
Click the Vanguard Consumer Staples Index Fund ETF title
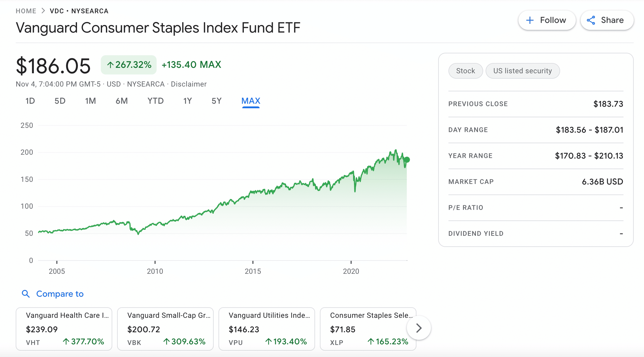[158, 28]
